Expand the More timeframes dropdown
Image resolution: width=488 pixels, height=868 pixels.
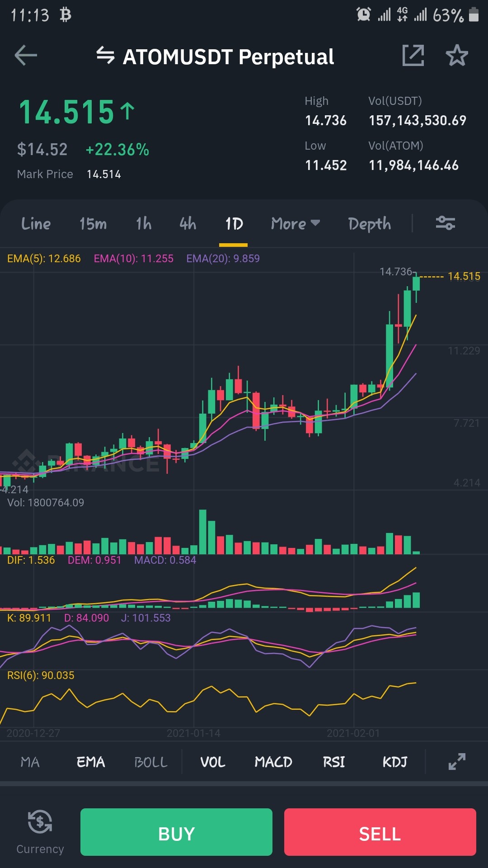tap(296, 223)
